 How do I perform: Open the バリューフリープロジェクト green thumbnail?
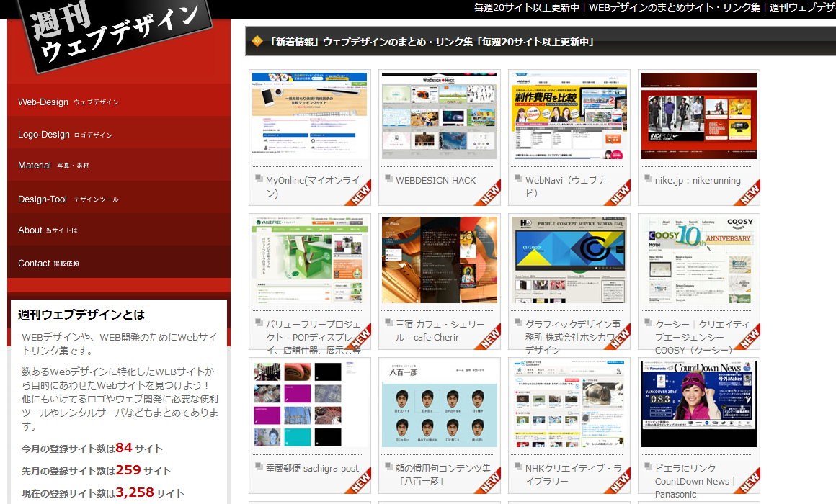310,260
